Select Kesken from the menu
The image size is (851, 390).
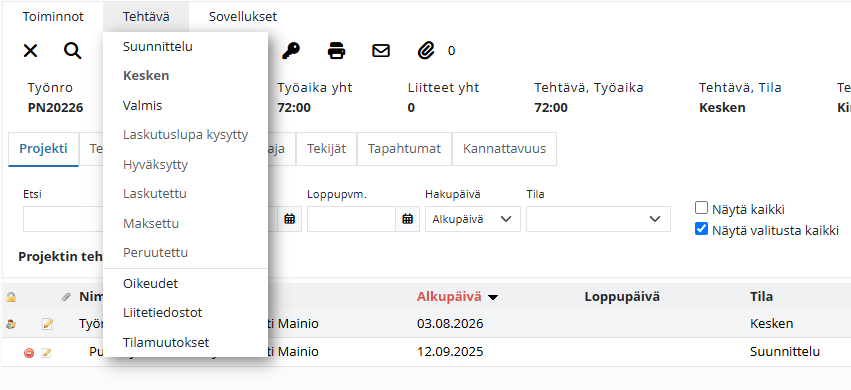point(186,76)
